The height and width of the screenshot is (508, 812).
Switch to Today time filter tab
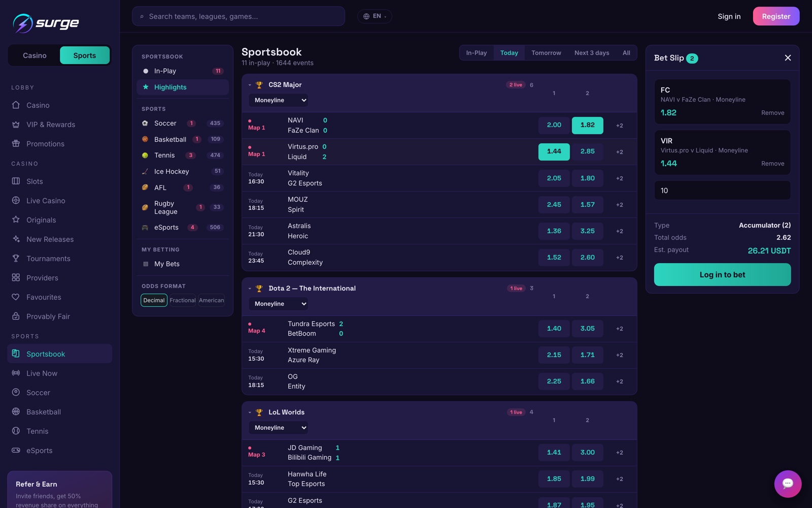click(509, 53)
